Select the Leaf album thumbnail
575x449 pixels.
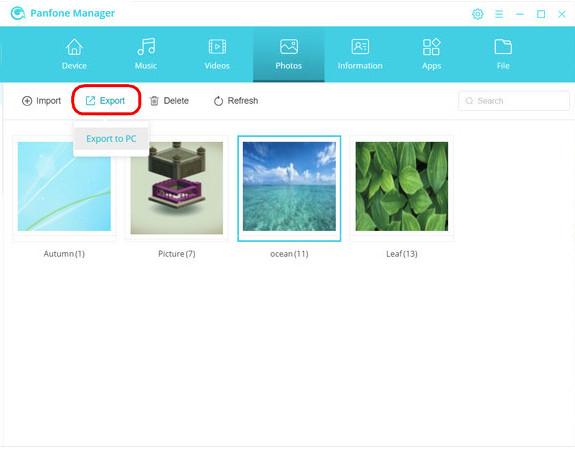[x=402, y=186]
